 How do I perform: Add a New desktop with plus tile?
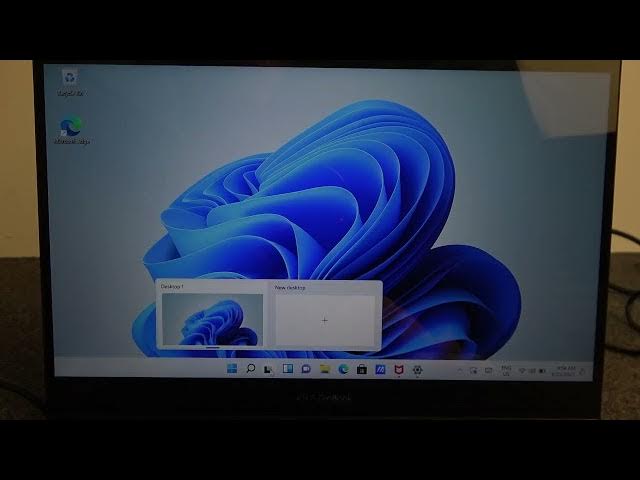325,320
